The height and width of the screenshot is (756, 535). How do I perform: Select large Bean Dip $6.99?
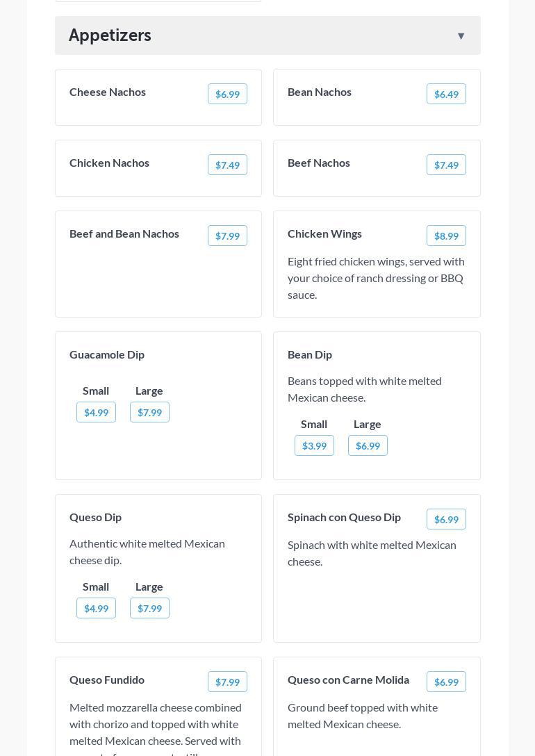[x=368, y=446]
